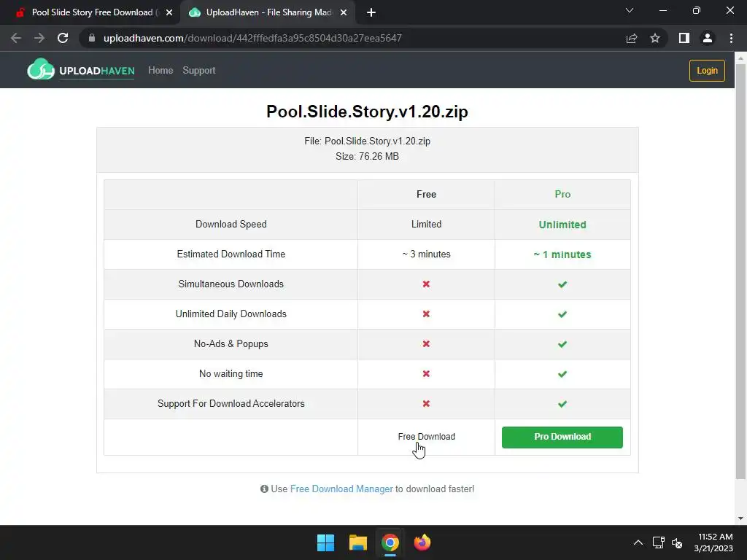Click 'File: Pool.Slide.Story.v1.20.zip' text
747x560 pixels.
[x=368, y=141]
